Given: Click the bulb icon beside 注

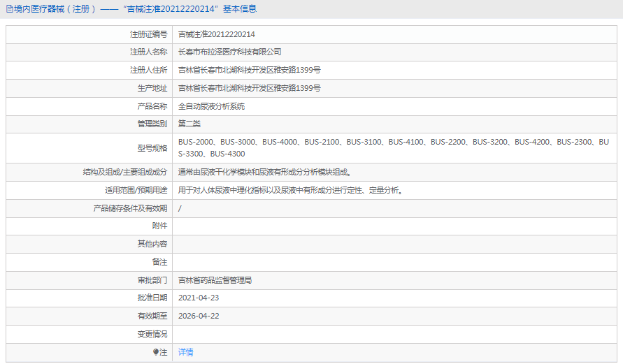Looking at the screenshot, I should click(156, 352).
